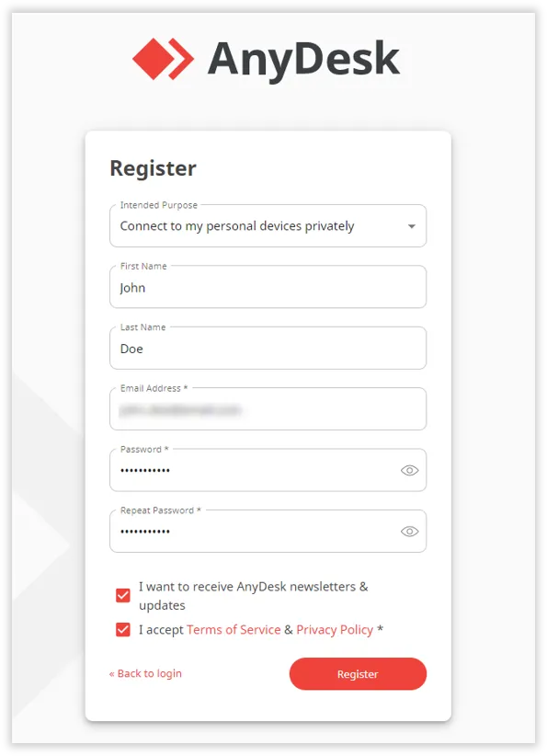This screenshot has width=547, height=756.
Task: Click the AnyDesk logo icon
Action: tap(164, 58)
